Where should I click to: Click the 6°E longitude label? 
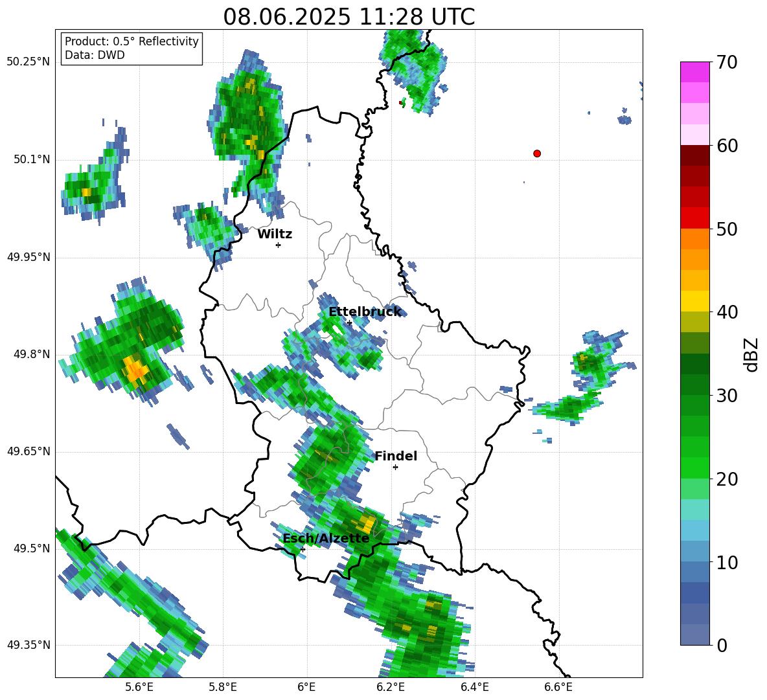306,687
